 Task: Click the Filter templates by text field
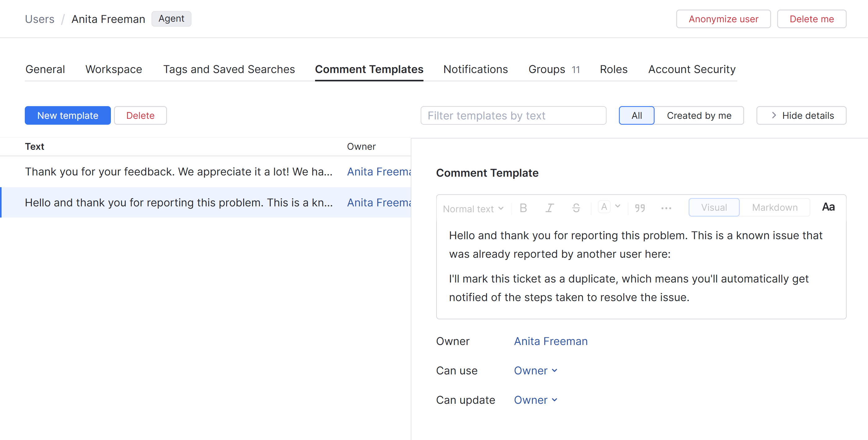tap(513, 115)
